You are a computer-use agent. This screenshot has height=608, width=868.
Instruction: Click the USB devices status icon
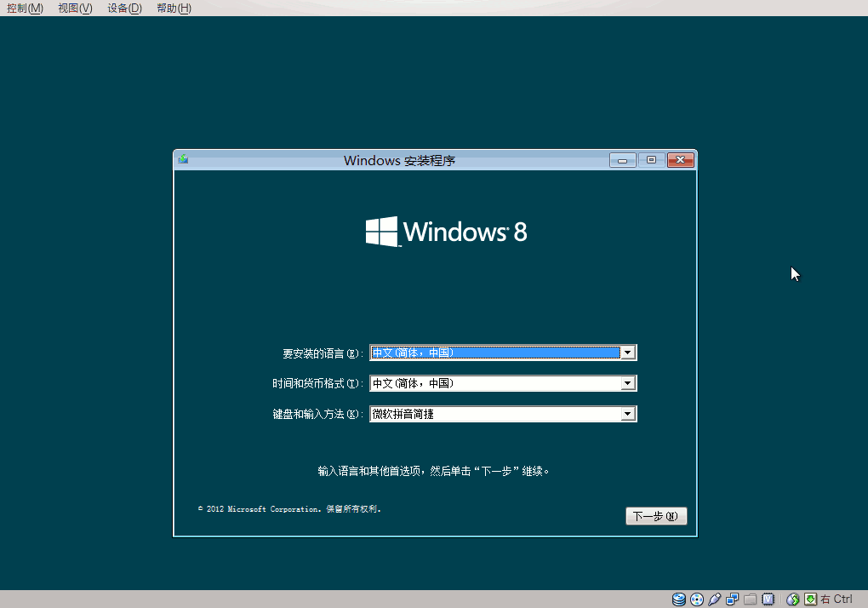[x=715, y=599]
